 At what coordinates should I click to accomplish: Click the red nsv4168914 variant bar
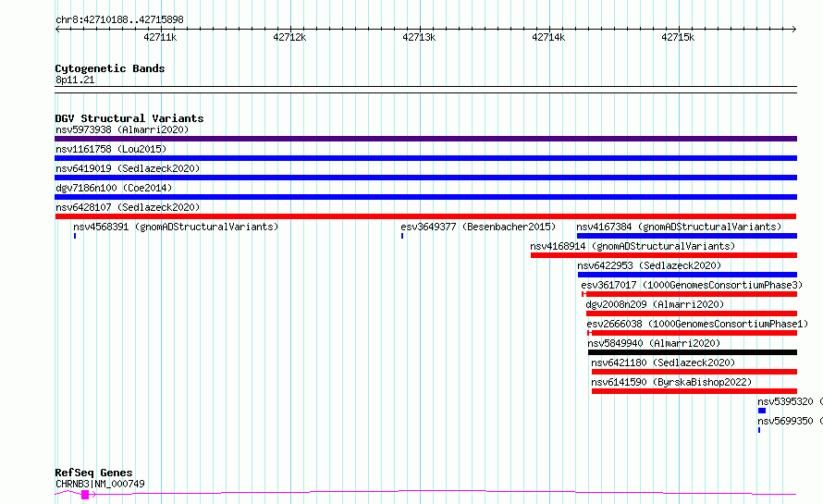[x=663, y=255]
